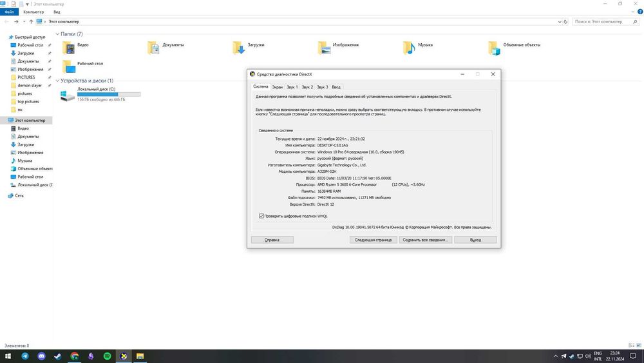Open the Файл menu in Explorer
The image size is (644, 363).
9,12
